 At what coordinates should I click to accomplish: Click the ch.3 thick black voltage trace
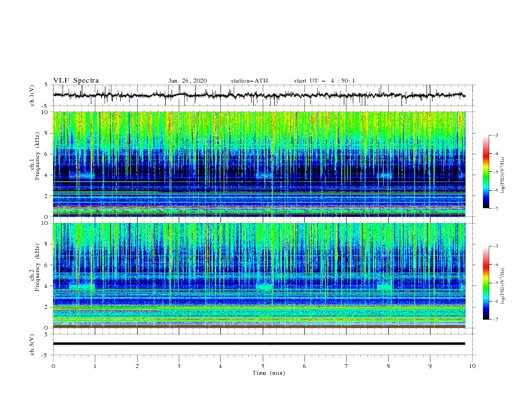pos(259,344)
